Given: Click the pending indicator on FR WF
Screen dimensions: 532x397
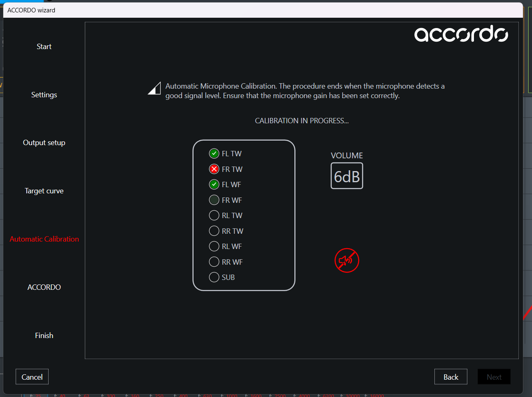Looking at the screenshot, I should coord(214,200).
